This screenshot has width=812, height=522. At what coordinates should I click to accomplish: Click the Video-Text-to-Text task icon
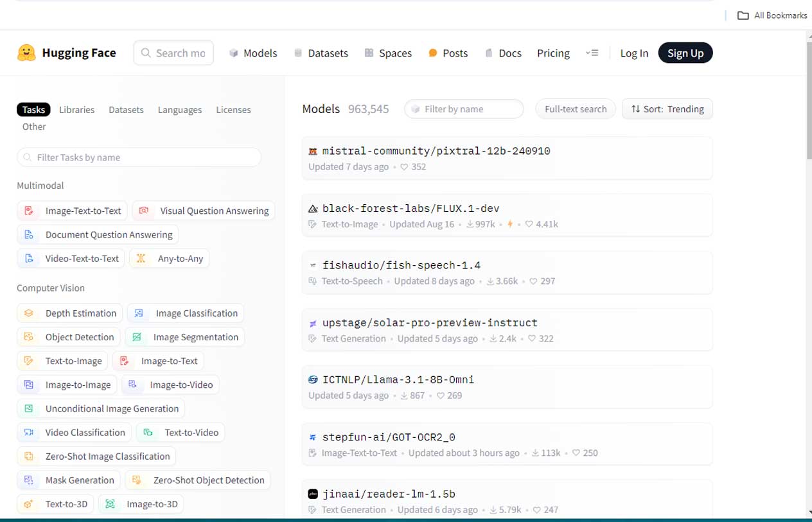29,258
